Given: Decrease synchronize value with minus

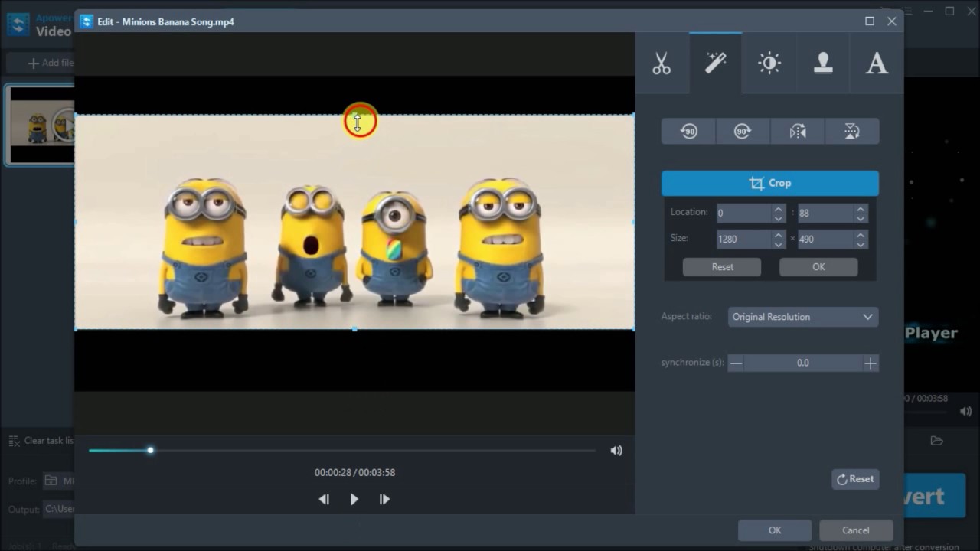Looking at the screenshot, I should tap(736, 363).
